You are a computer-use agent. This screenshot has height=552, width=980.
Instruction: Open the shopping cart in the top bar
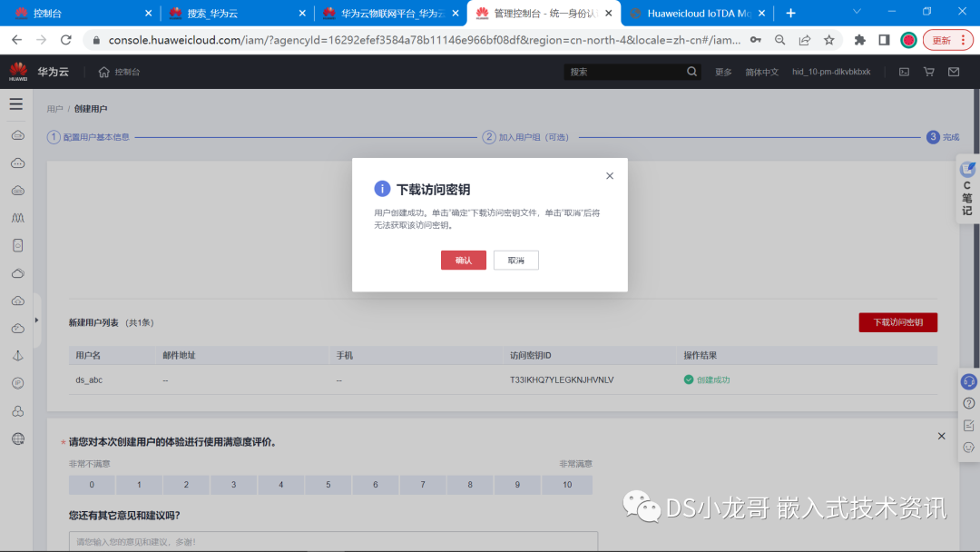coord(928,71)
